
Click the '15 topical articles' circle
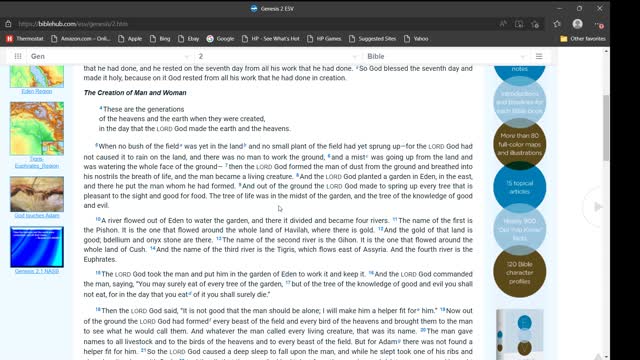(x=520, y=187)
